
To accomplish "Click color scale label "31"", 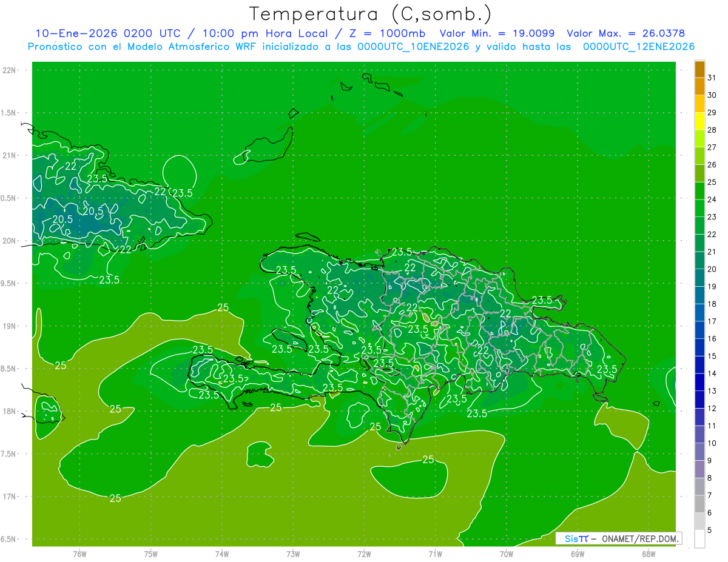I will 712,78.
